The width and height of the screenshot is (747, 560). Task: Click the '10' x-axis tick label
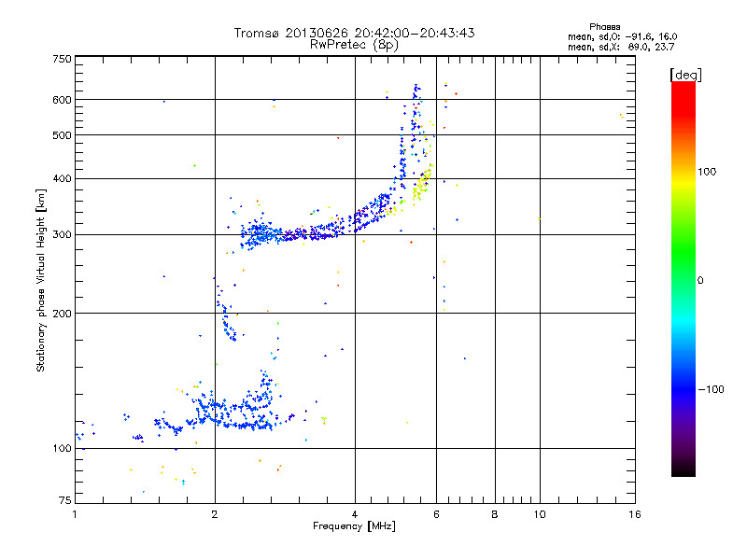[540, 514]
